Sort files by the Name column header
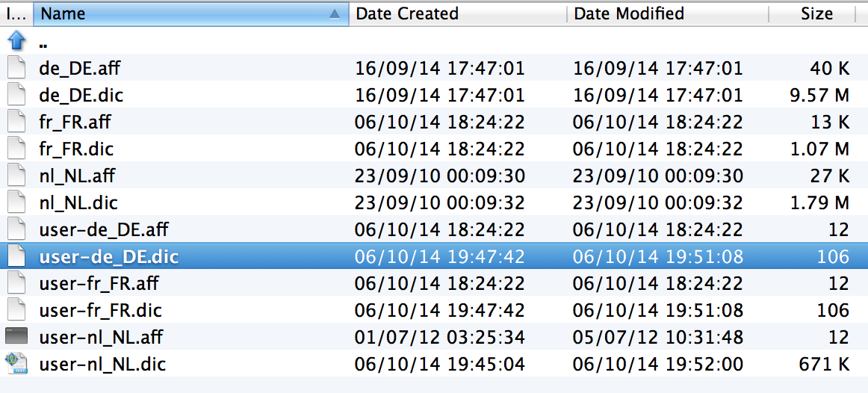 pyautogui.click(x=179, y=13)
